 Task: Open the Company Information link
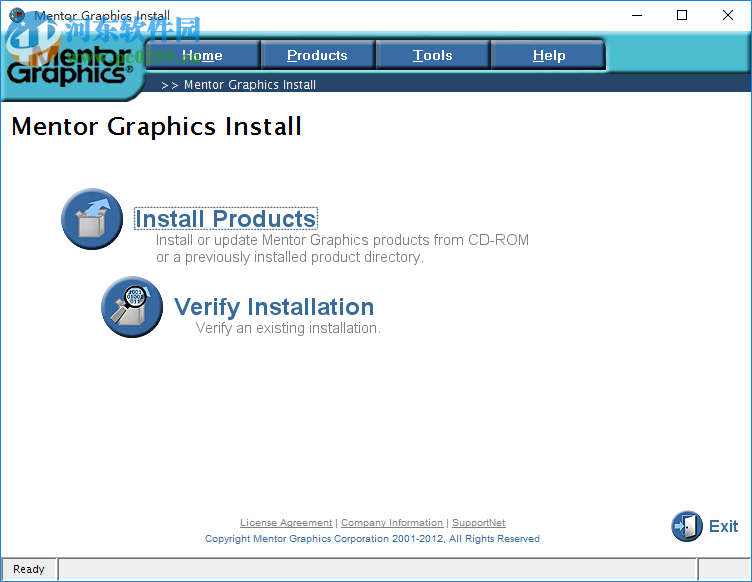point(392,523)
